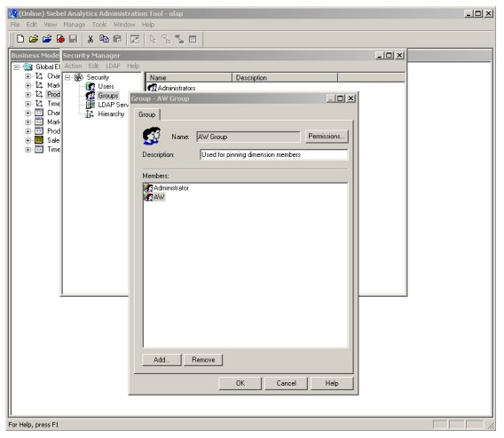Expand the second Char table node
Image resolution: width=504 pixels, height=438 pixels.
tap(28, 113)
